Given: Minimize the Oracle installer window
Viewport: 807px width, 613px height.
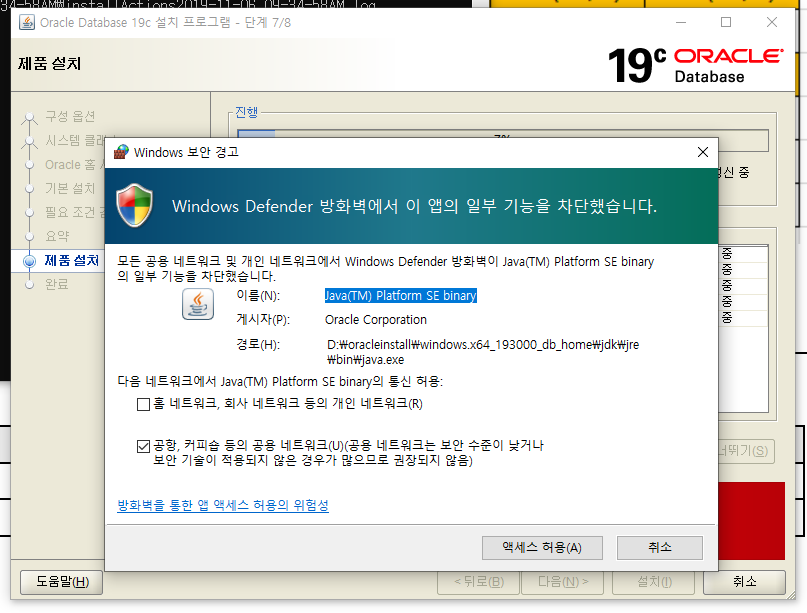Looking at the screenshot, I should [681, 22].
